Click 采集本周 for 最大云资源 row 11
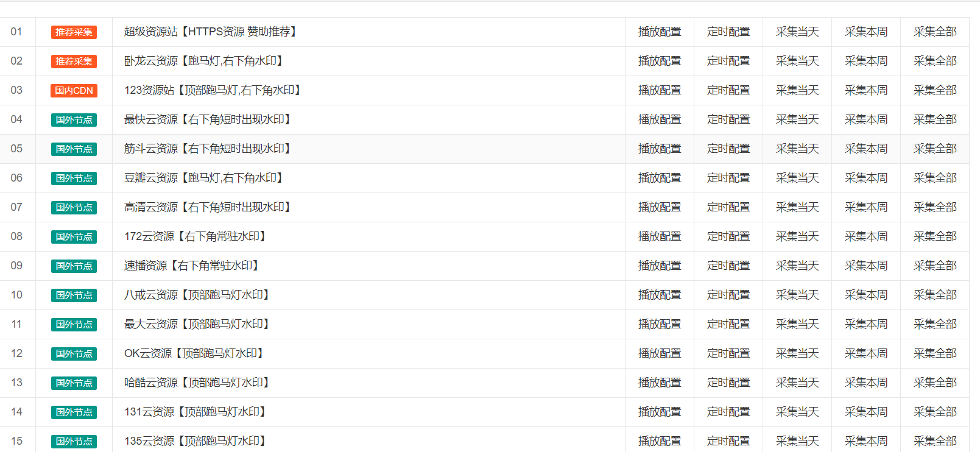 (x=866, y=324)
